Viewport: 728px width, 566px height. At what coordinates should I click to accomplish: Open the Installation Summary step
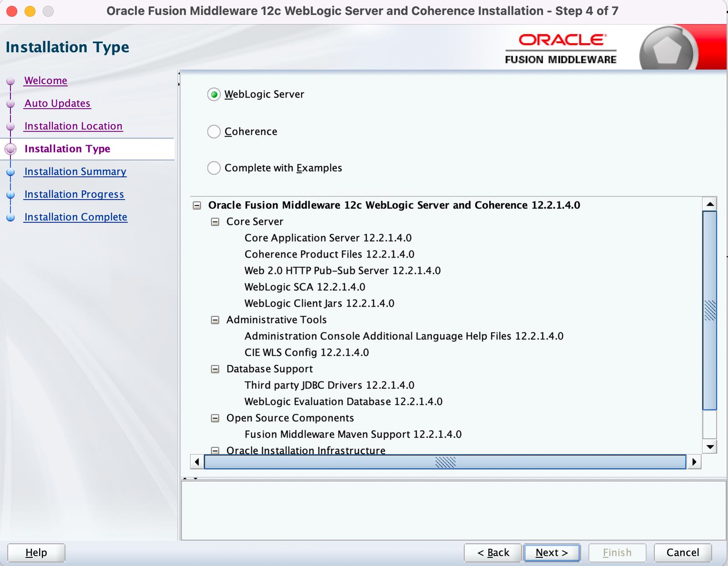point(75,172)
